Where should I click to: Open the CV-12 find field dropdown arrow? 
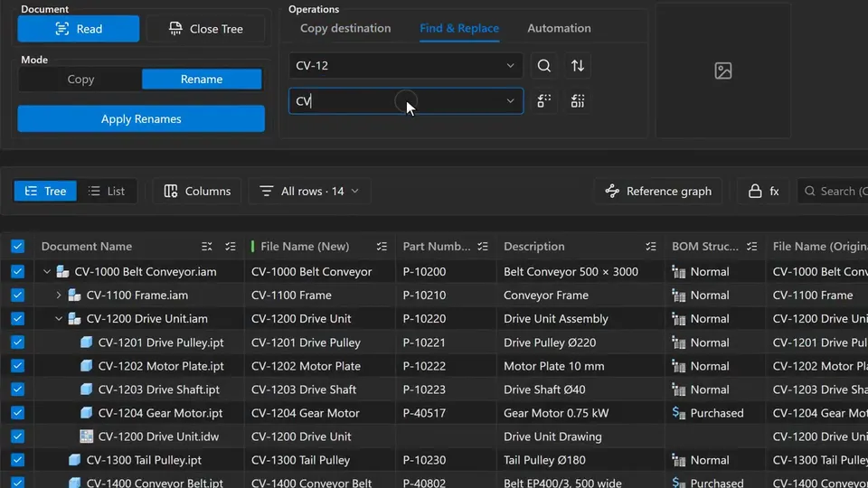click(x=510, y=66)
